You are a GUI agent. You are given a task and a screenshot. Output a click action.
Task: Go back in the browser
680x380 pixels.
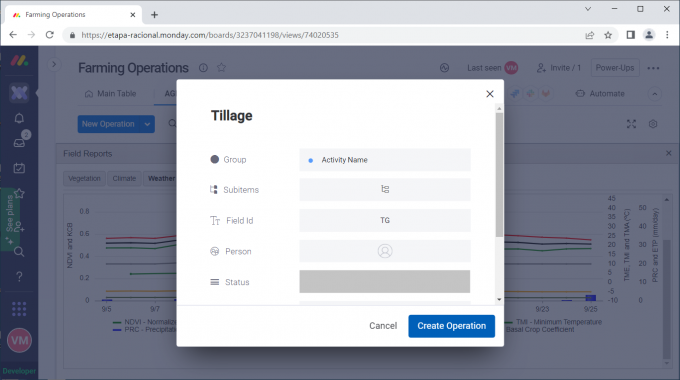(x=13, y=35)
